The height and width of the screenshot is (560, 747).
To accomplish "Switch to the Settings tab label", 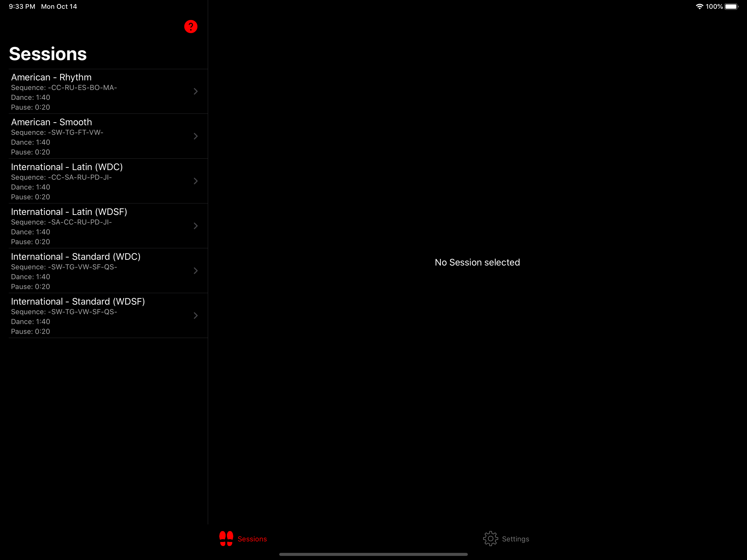I will pos(516,539).
